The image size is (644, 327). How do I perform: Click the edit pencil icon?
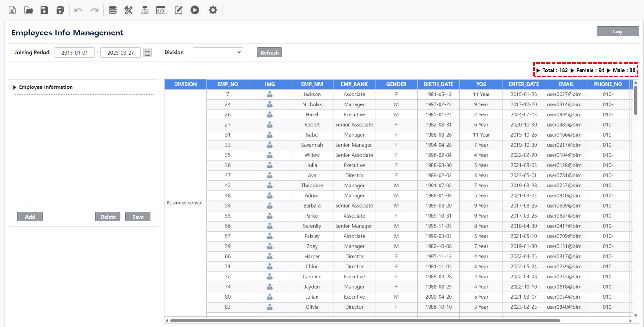pyautogui.click(x=179, y=10)
